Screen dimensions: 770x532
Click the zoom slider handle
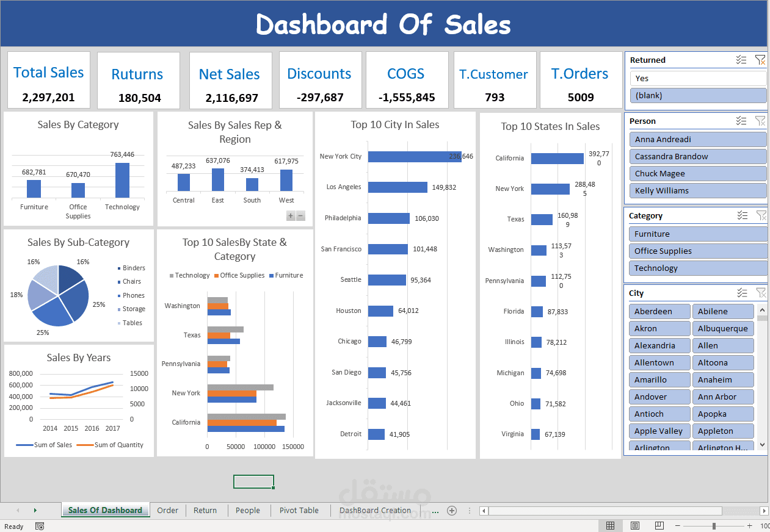tap(714, 526)
